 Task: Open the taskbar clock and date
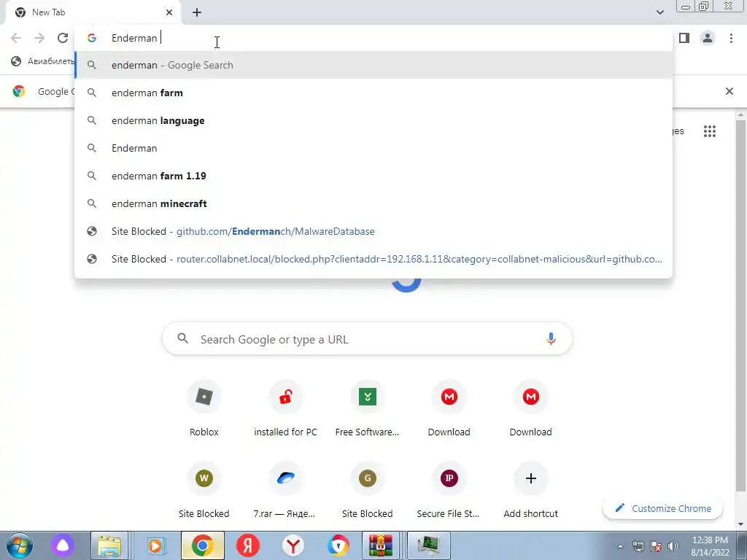pos(710,546)
